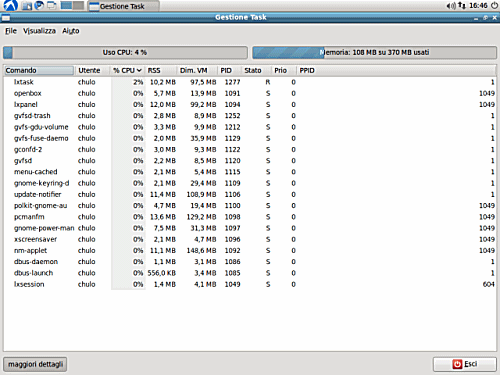
Task: Sort by the Comando column header
Action: [x=39, y=70]
